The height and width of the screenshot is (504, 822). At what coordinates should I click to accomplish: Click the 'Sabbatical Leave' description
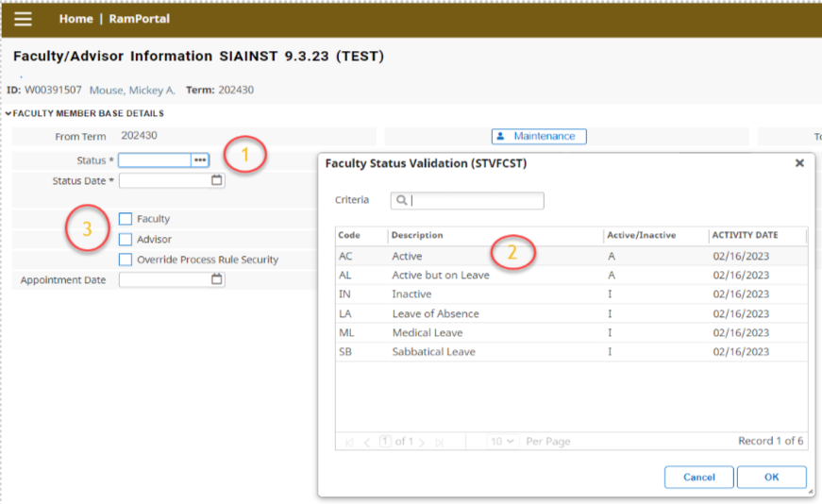tap(433, 351)
